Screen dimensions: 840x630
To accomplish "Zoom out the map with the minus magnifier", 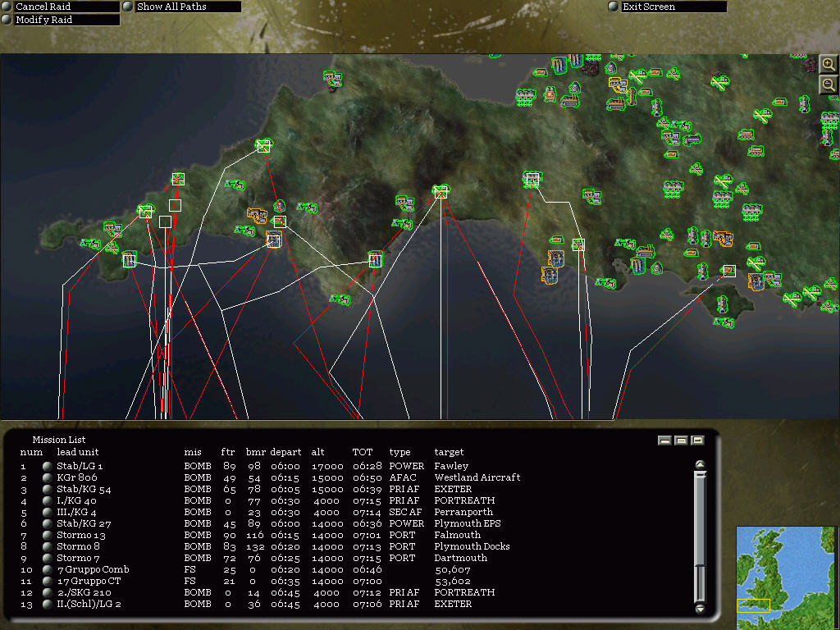I will coord(829,84).
